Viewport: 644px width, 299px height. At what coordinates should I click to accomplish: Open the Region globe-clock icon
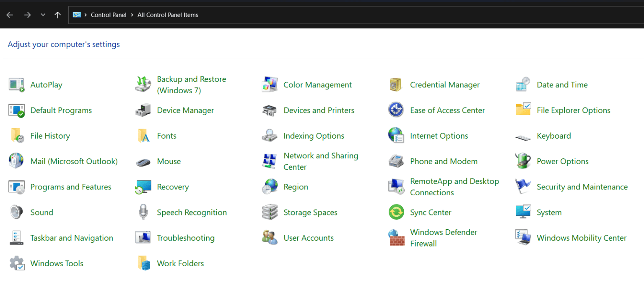[270, 187]
